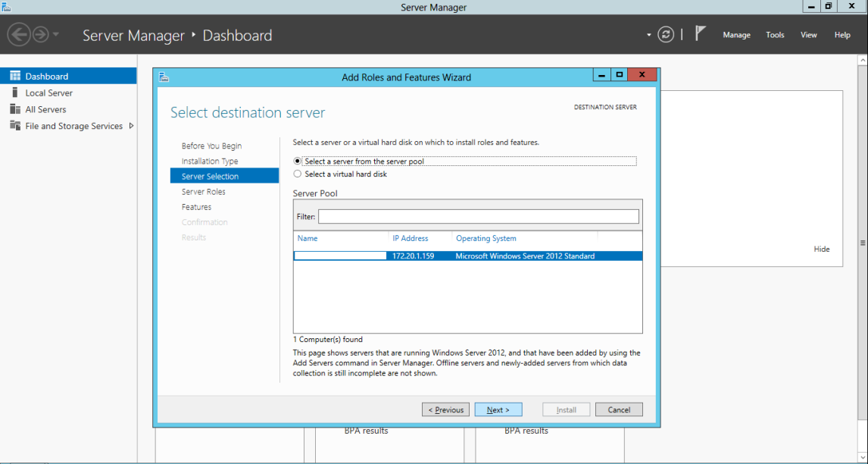This screenshot has height=464, width=868.
Task: Go to Server Roles step
Action: point(203,192)
